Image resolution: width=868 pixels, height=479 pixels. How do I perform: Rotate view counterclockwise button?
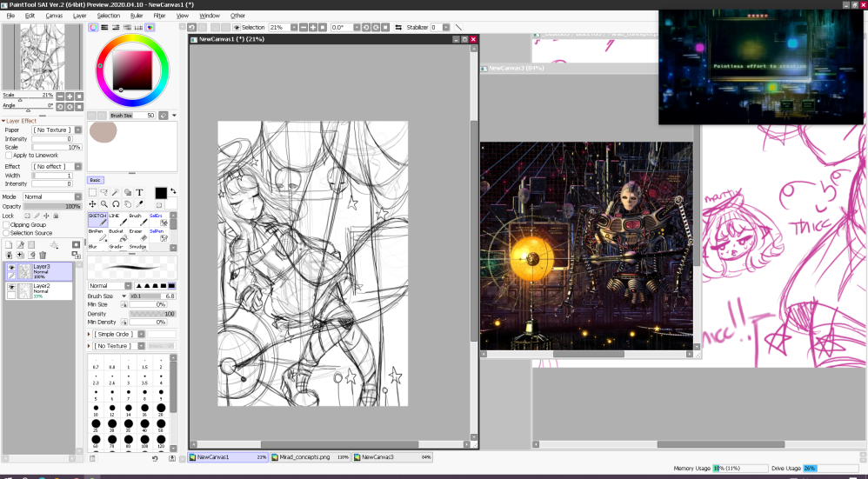[366, 27]
